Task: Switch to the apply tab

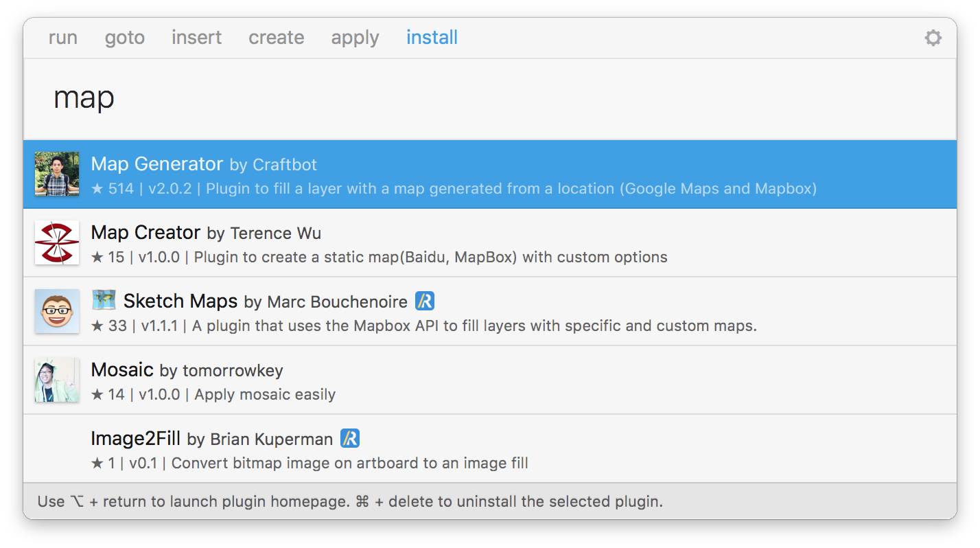Action: pos(355,38)
